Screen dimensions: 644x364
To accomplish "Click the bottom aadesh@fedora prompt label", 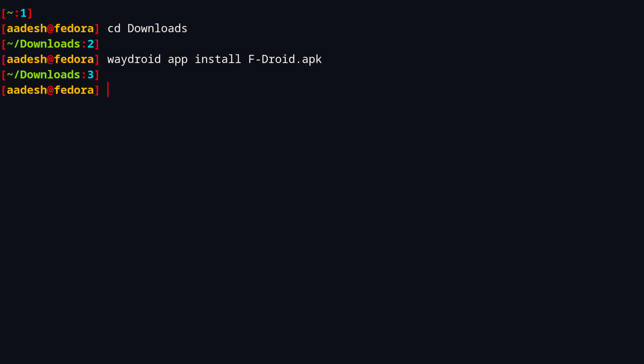I will [50, 90].
